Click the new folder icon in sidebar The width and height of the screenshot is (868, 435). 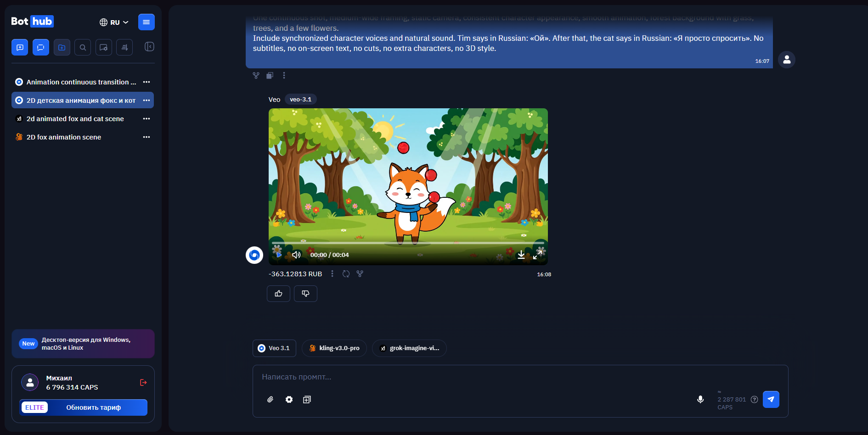tap(62, 47)
